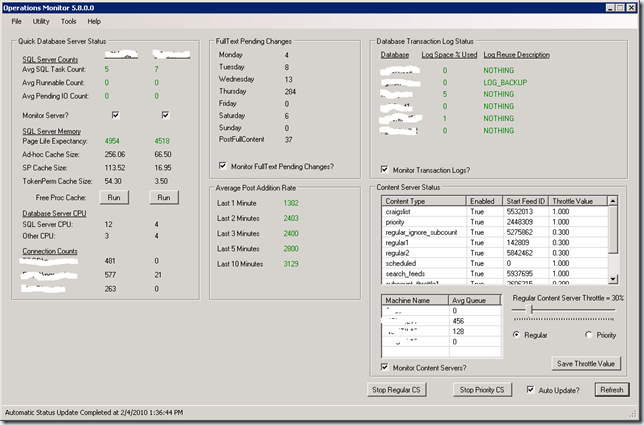Click the Stop Priority CS button
The width and height of the screenshot is (644, 425).
[x=482, y=390]
